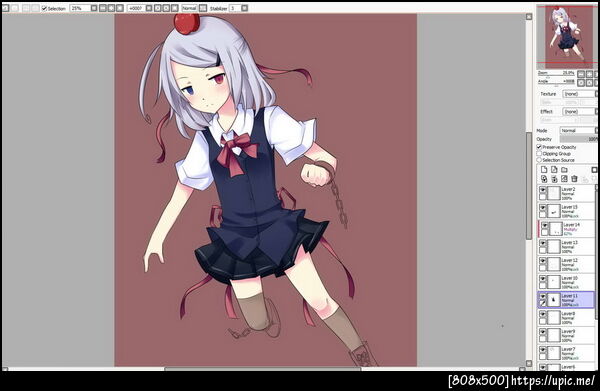Image resolution: width=600 pixels, height=391 pixels.
Task: Hide Layer11 using its eye icon
Action: coord(543,297)
